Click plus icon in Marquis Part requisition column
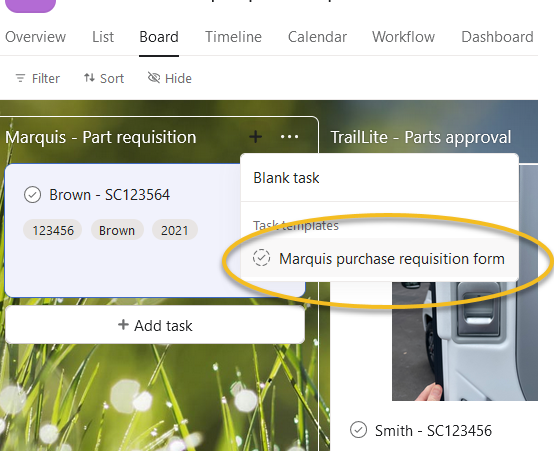 coord(255,137)
